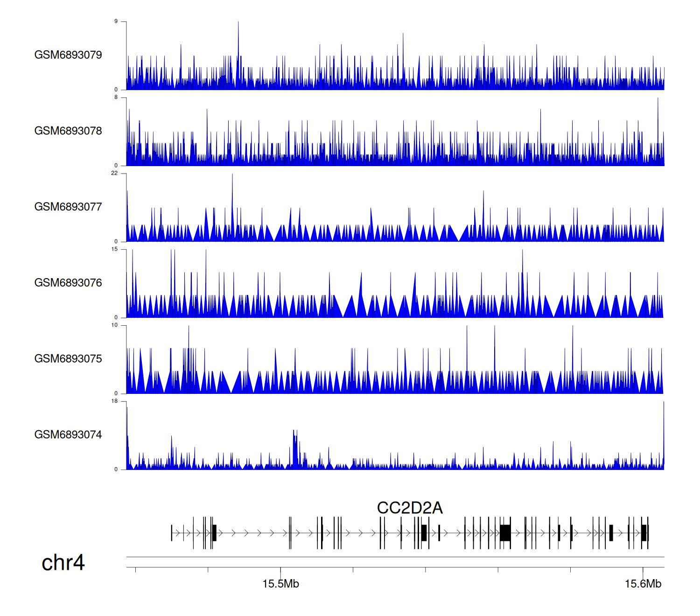
Task: Click the chr4 chromosome label
Action: point(63,563)
